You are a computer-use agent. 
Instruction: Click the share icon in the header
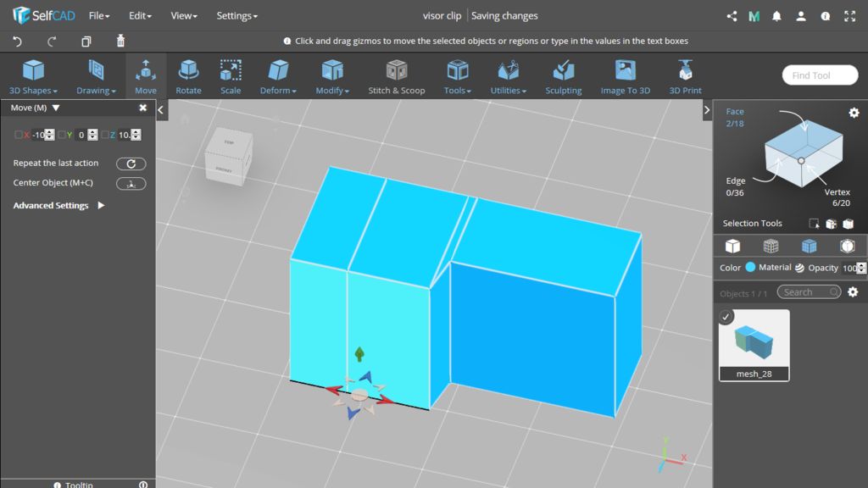(732, 16)
